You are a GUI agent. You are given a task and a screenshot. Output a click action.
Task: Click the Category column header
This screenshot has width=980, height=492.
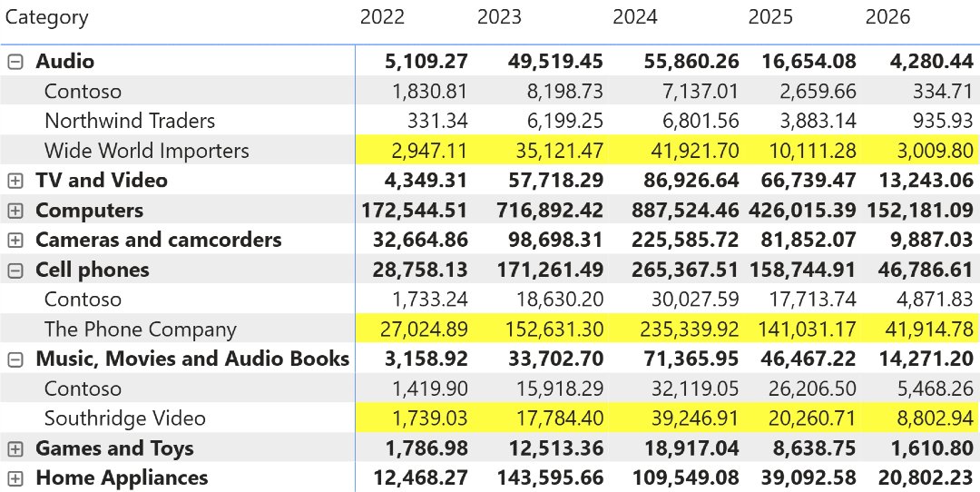coord(47,17)
